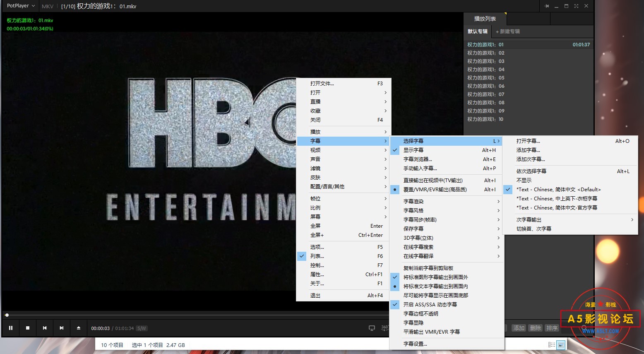Toggle the 列表... playlist checkmark

tap(344, 256)
